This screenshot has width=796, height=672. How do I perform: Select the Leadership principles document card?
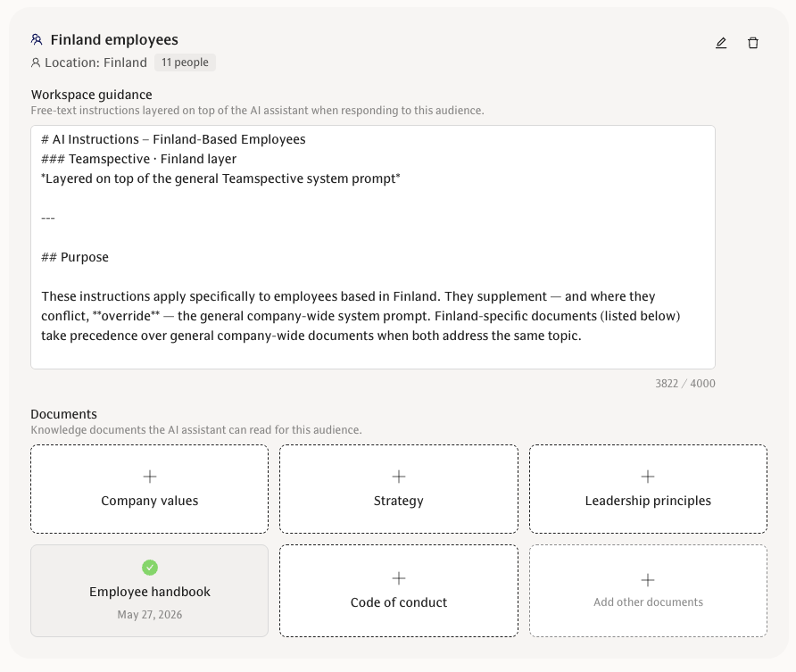(x=648, y=489)
